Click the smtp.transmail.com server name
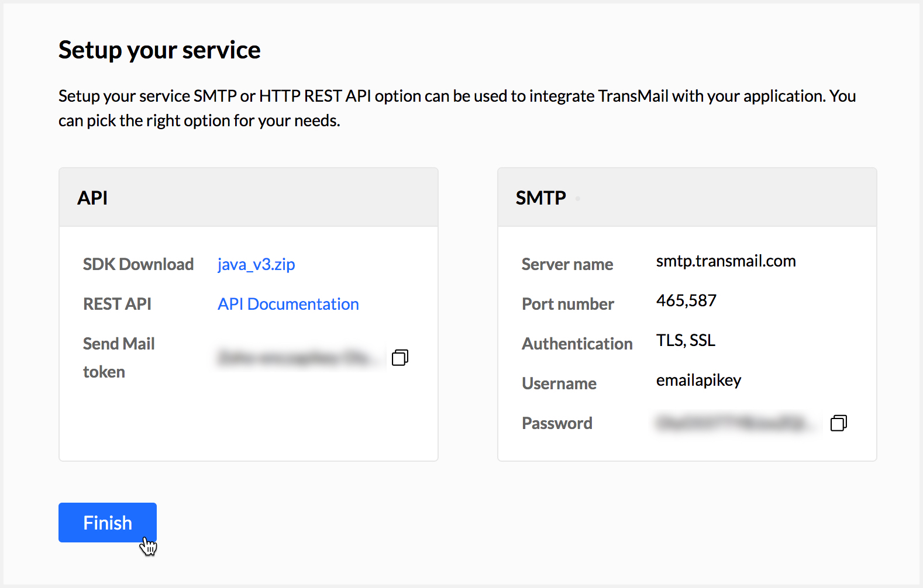The width and height of the screenshot is (923, 588). pos(726,261)
